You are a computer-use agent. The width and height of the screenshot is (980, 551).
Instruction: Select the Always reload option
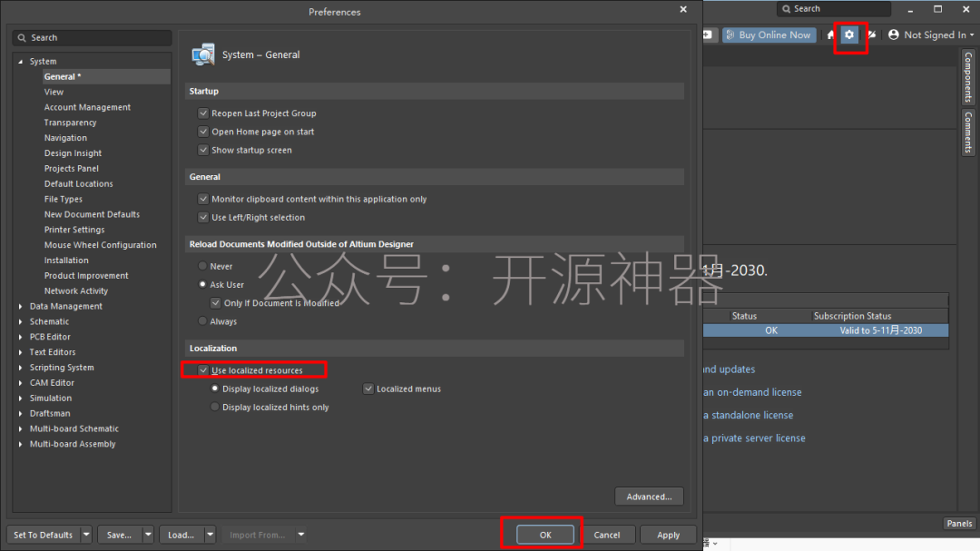click(x=202, y=320)
